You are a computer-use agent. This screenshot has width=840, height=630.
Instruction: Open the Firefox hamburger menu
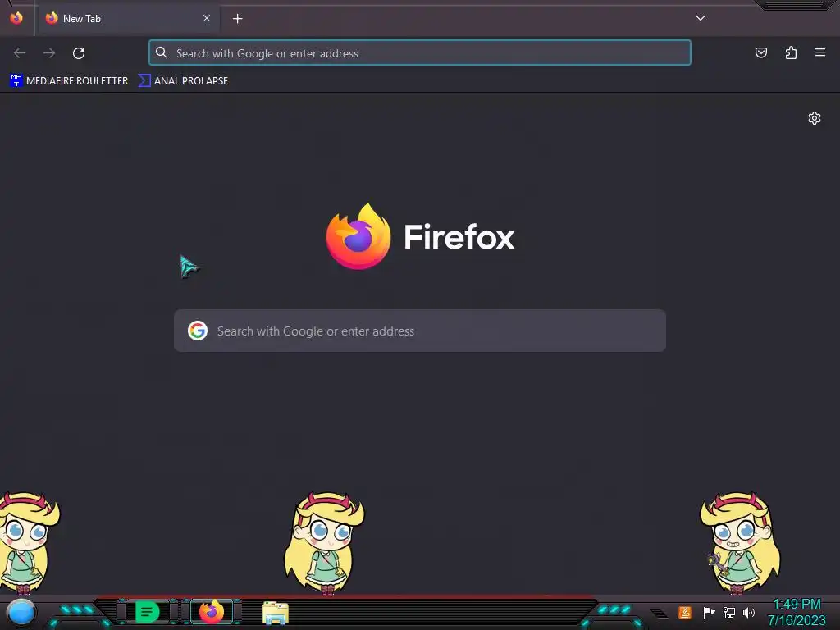pyautogui.click(x=820, y=52)
